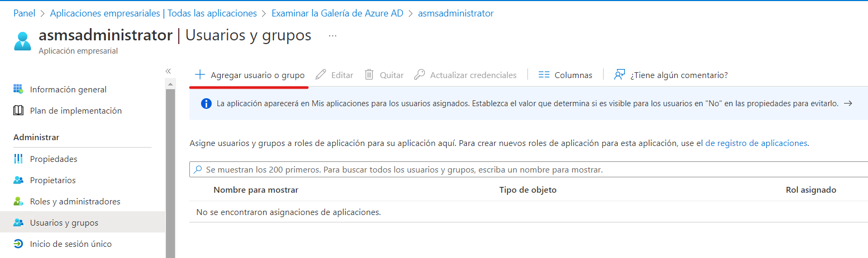This screenshot has height=258, width=868.
Task: Click the key Actualizar credenciales icon
Action: click(420, 75)
